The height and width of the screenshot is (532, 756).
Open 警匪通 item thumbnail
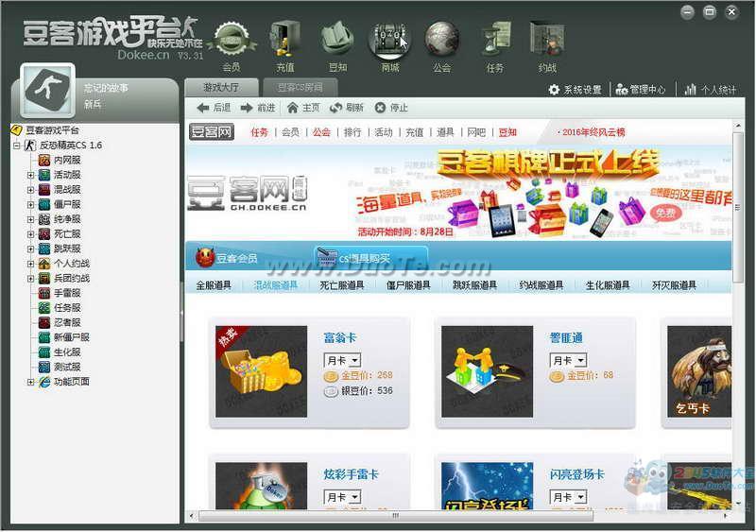point(487,371)
